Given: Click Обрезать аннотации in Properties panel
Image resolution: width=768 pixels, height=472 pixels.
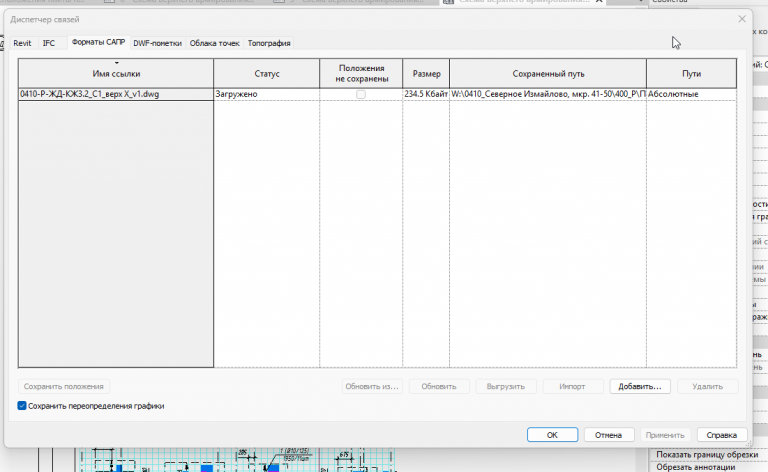Looking at the screenshot, I should click(x=696, y=467).
